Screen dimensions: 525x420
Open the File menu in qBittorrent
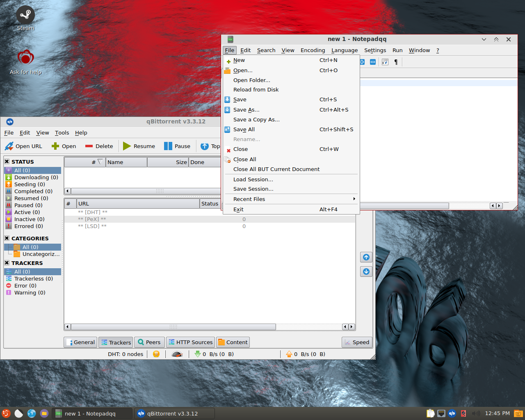click(9, 132)
